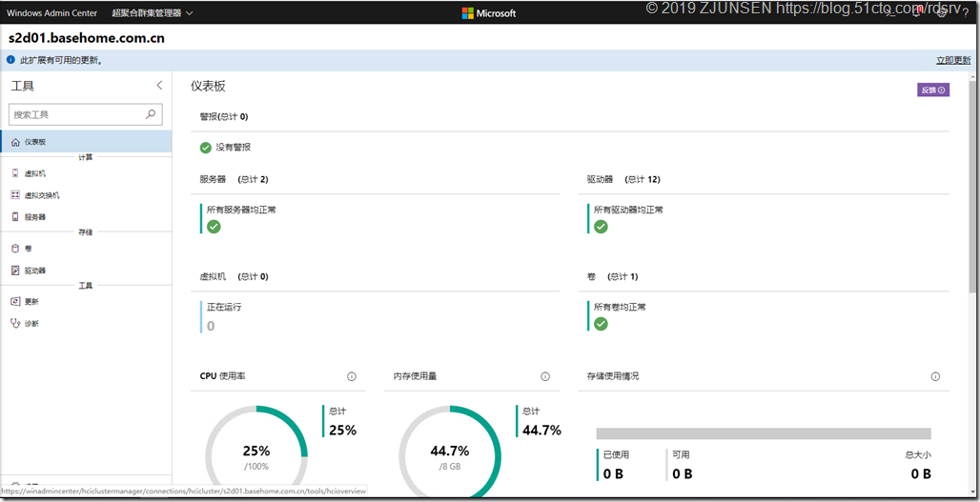
Task: Click the 总大小 0 B storage value
Action: click(921, 474)
